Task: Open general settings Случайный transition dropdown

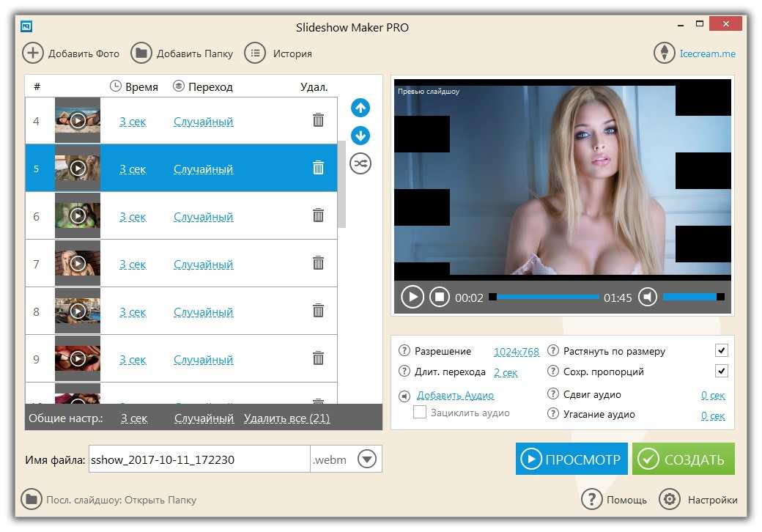Action: point(204,418)
